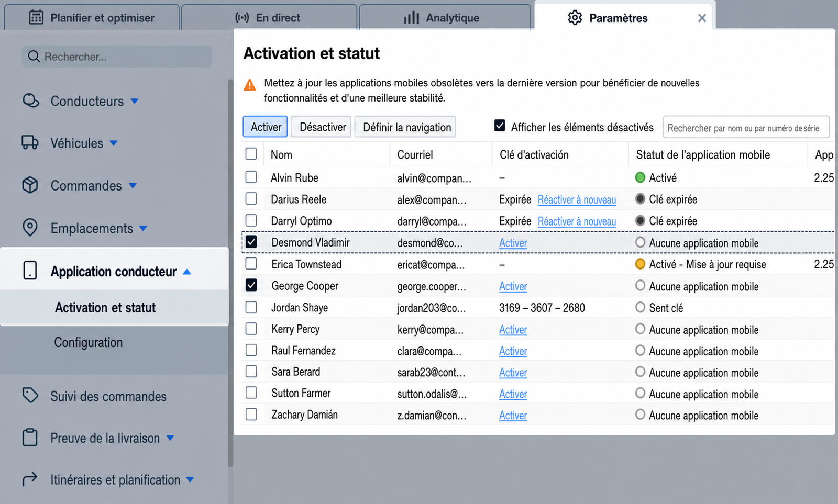Open the En direct tab
This screenshot has height=504, width=838.
(x=269, y=18)
